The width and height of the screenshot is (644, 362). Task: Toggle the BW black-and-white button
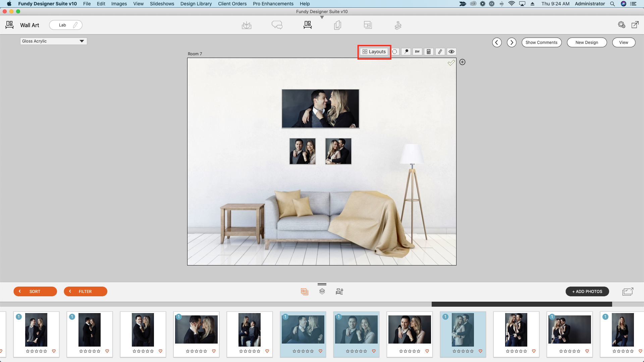point(417,52)
